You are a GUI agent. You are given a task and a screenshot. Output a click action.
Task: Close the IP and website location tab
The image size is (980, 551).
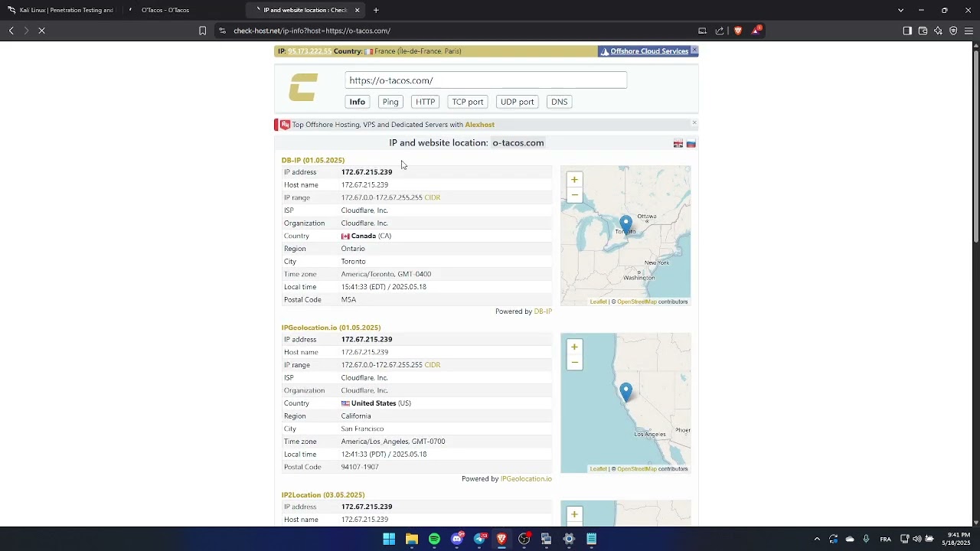click(357, 10)
